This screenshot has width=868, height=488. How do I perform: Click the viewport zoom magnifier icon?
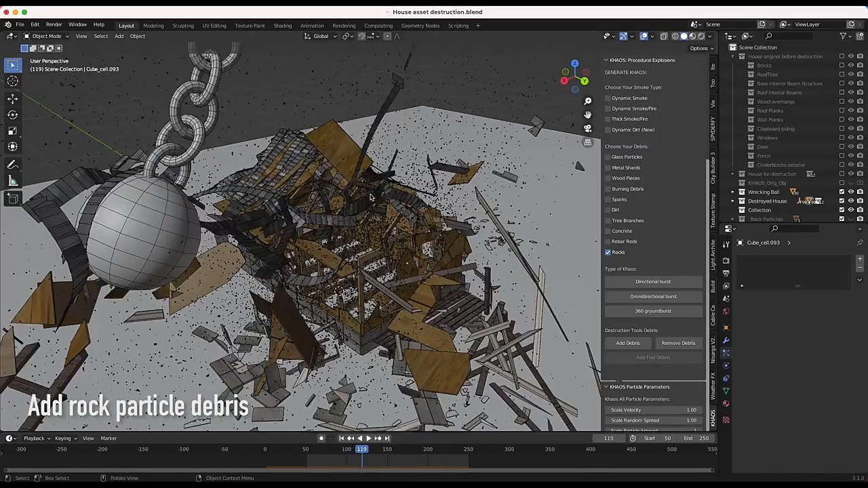588,101
